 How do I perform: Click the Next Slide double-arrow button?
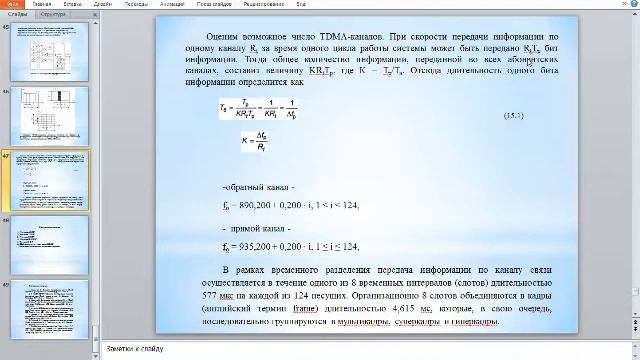click(636, 329)
